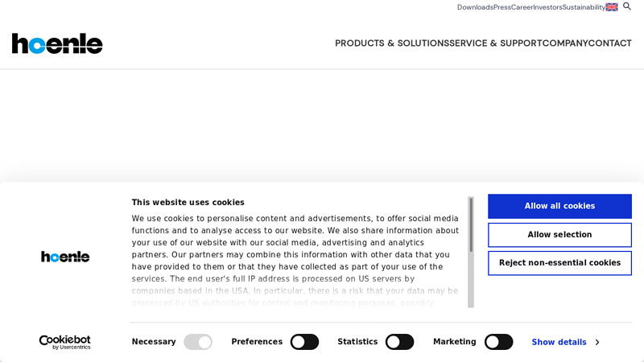Toggle the Necessary cookies switch
Viewport: 644px width, 362px height.
(198, 342)
